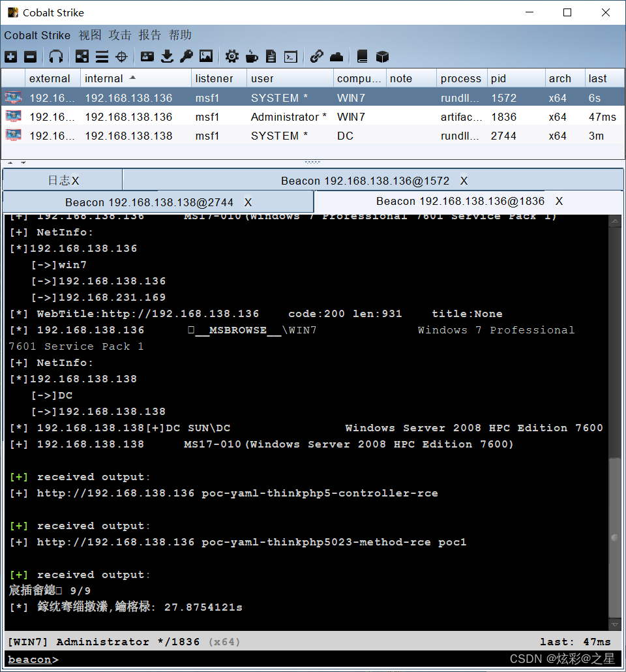
Task: Open listeners with headphones icon
Action: [55, 57]
